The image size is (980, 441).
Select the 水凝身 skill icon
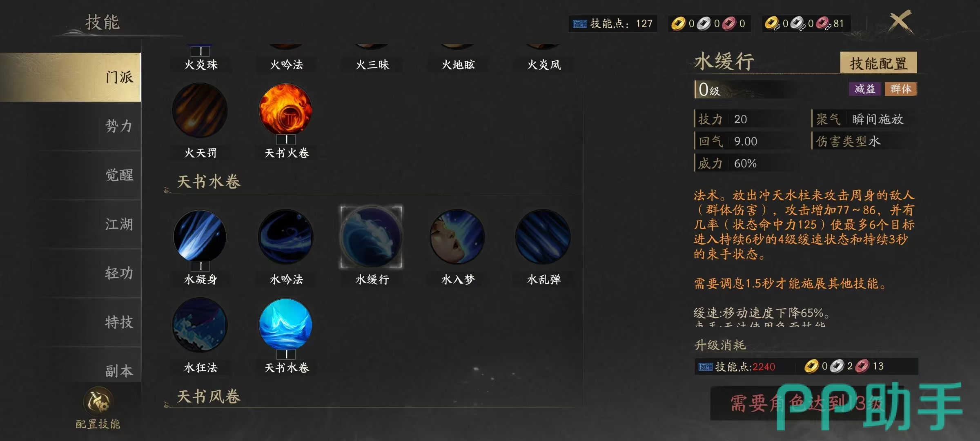click(x=200, y=236)
